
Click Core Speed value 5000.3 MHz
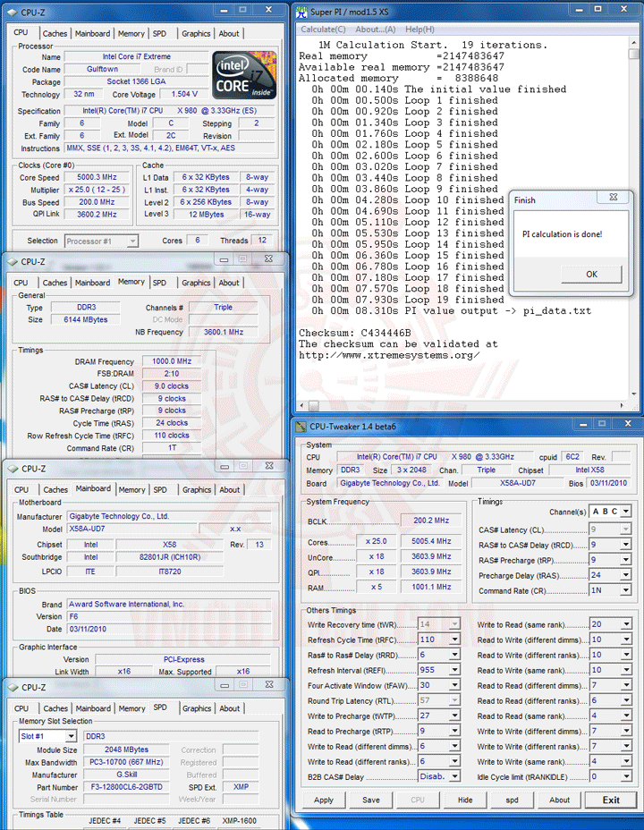point(97,177)
